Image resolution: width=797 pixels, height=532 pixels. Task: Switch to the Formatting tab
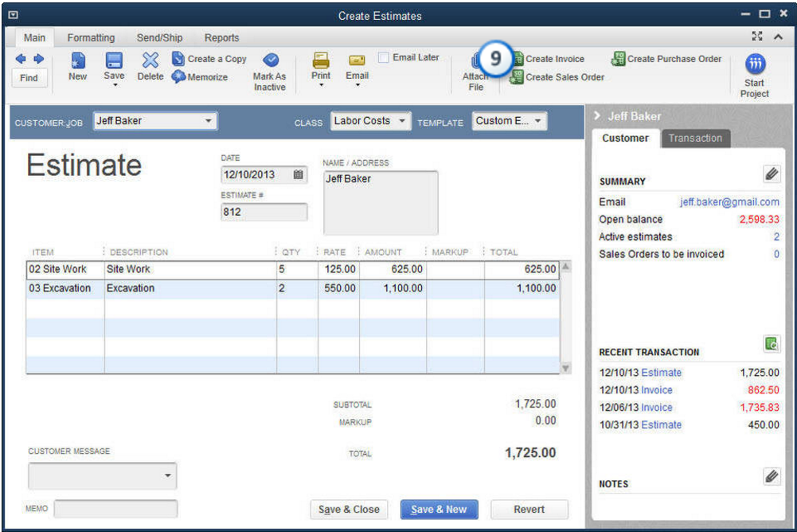(91, 37)
